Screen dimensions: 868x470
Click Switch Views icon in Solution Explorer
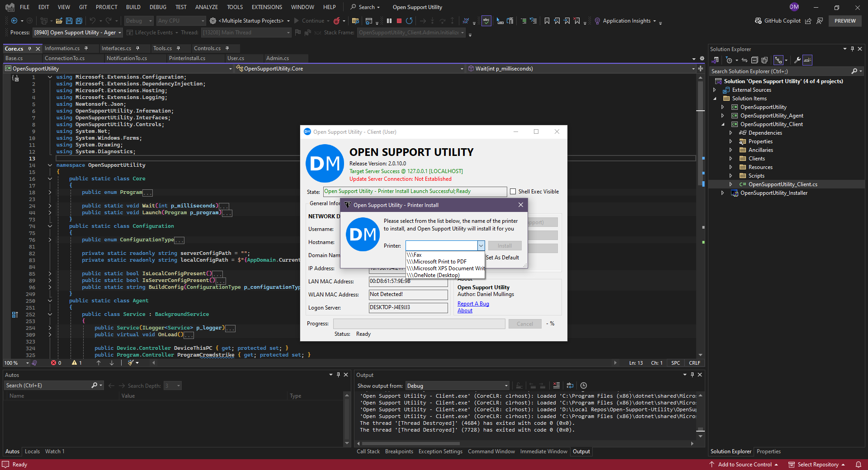pos(715,60)
